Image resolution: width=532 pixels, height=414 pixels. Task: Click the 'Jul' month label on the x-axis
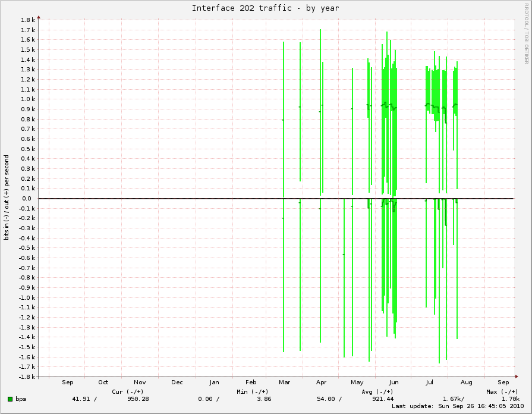pyautogui.click(x=429, y=382)
